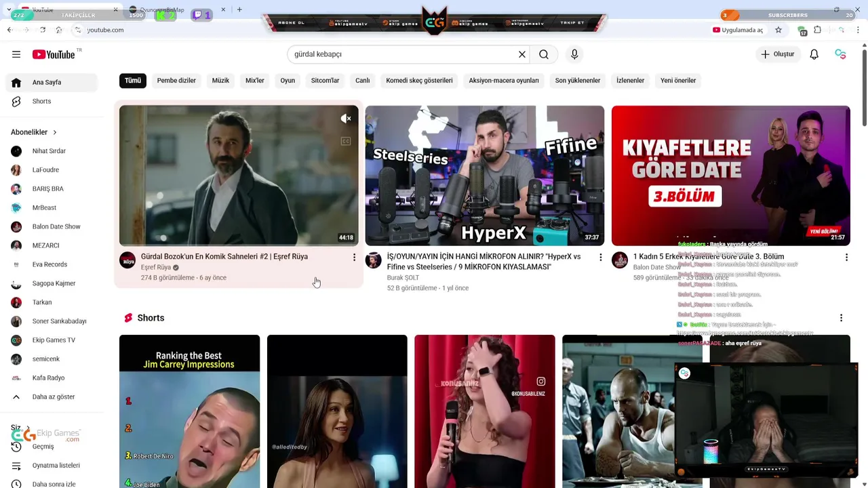868x488 pixels.
Task: Select Komedi skeç gösterileri chip
Action: (419, 81)
